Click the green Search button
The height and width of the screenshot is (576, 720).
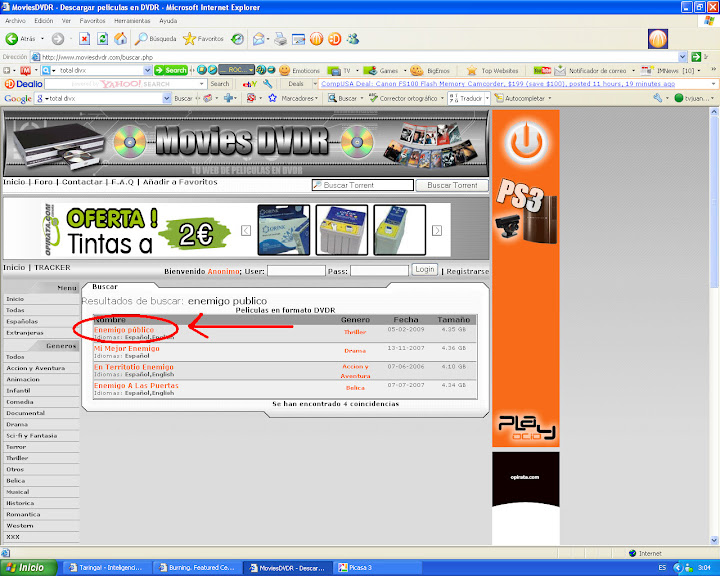pyautogui.click(x=171, y=70)
